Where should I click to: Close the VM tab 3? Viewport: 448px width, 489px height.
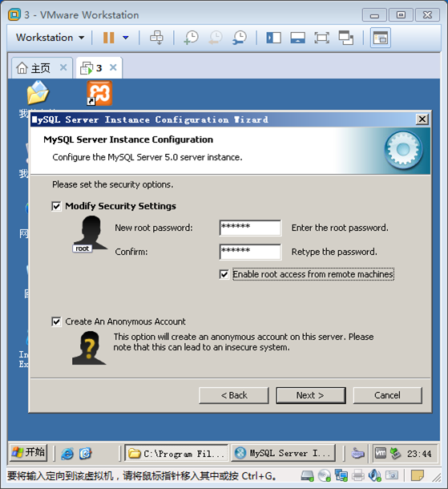pyautogui.click(x=113, y=67)
